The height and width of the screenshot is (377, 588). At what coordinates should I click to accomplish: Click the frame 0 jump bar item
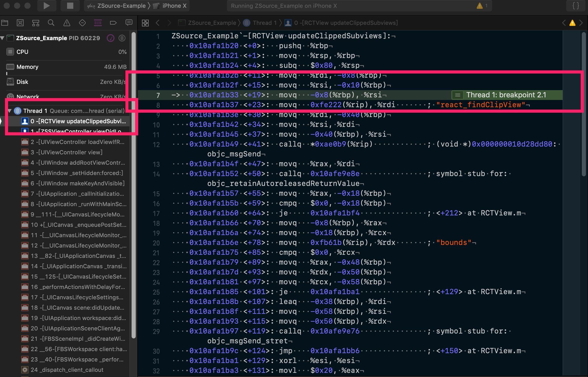tap(341, 23)
